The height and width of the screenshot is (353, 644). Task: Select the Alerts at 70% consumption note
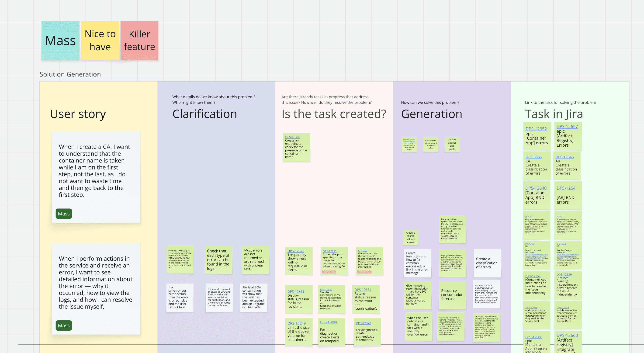click(x=253, y=298)
